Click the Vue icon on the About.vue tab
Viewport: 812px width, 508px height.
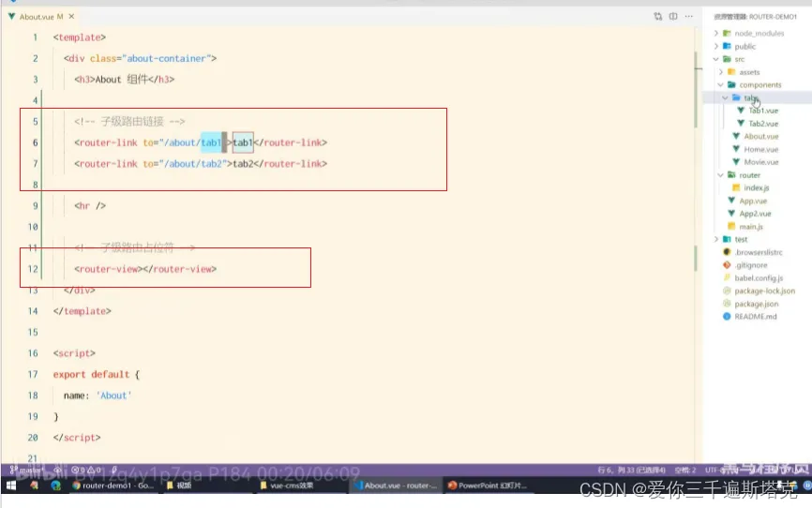11,17
